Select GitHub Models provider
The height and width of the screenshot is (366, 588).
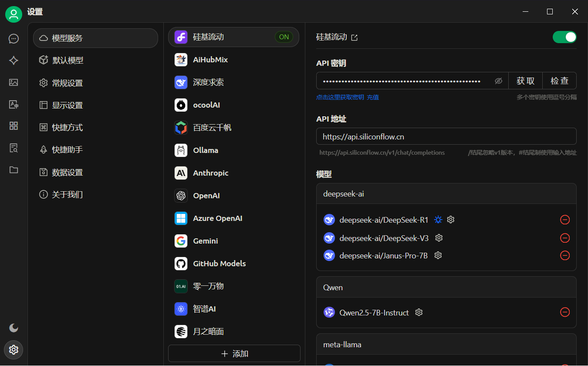click(x=234, y=264)
